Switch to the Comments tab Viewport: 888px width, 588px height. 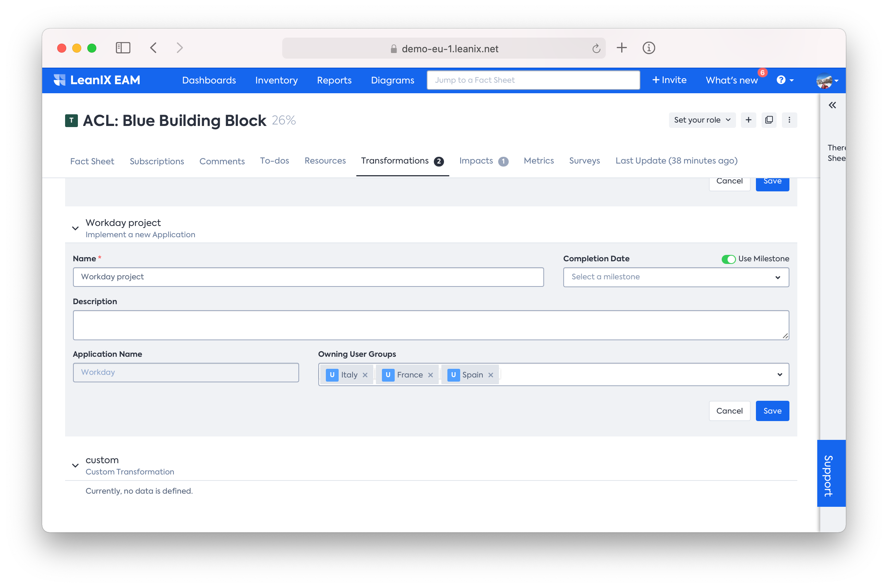tap(222, 161)
